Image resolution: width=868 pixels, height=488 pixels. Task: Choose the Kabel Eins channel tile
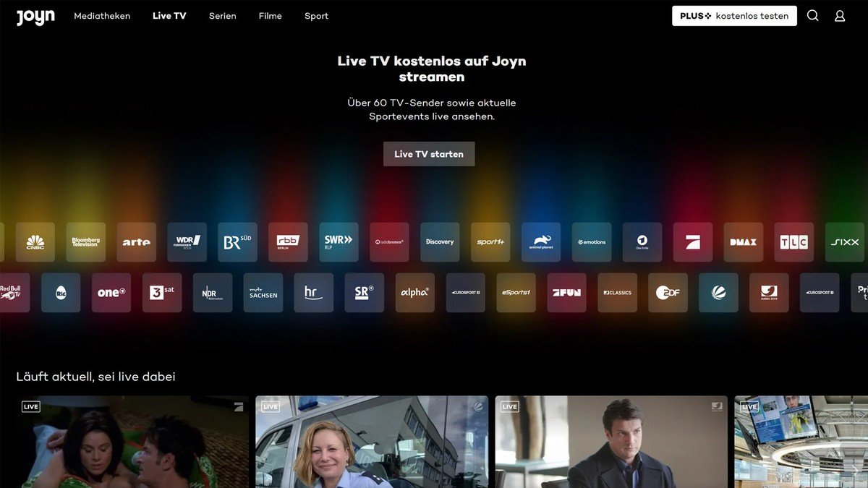[x=770, y=293]
